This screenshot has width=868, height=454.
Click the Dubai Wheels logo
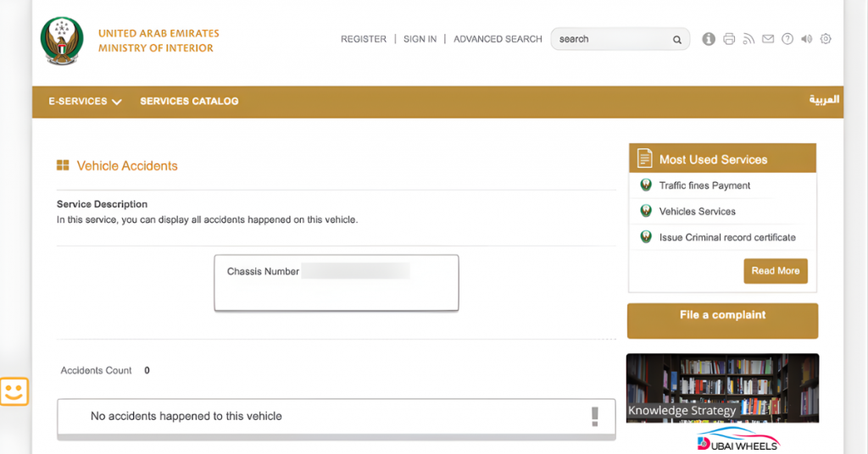(738, 440)
